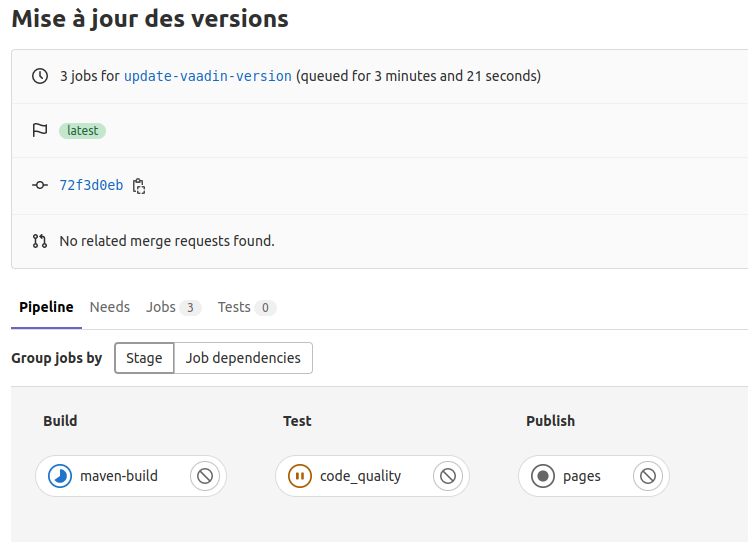Click the Publish stage heading
The image size is (748, 542).
pos(551,421)
